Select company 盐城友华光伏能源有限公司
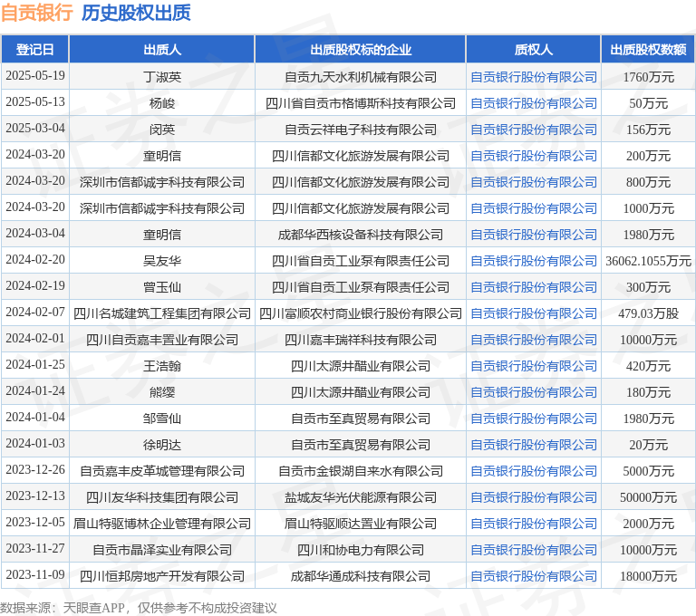 (x=361, y=497)
